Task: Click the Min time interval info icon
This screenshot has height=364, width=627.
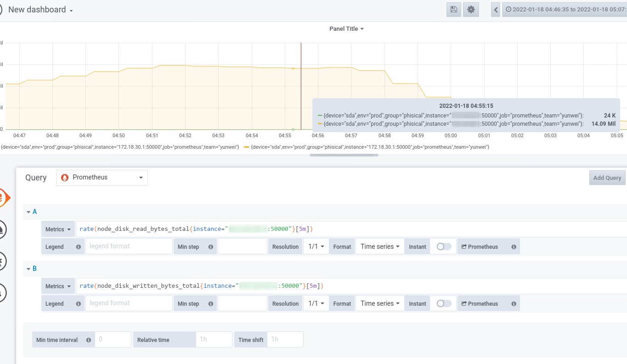Action: point(88,340)
